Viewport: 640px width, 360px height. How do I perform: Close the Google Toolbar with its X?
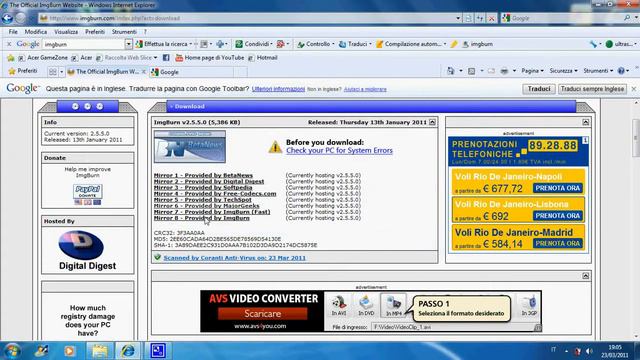coord(9,44)
